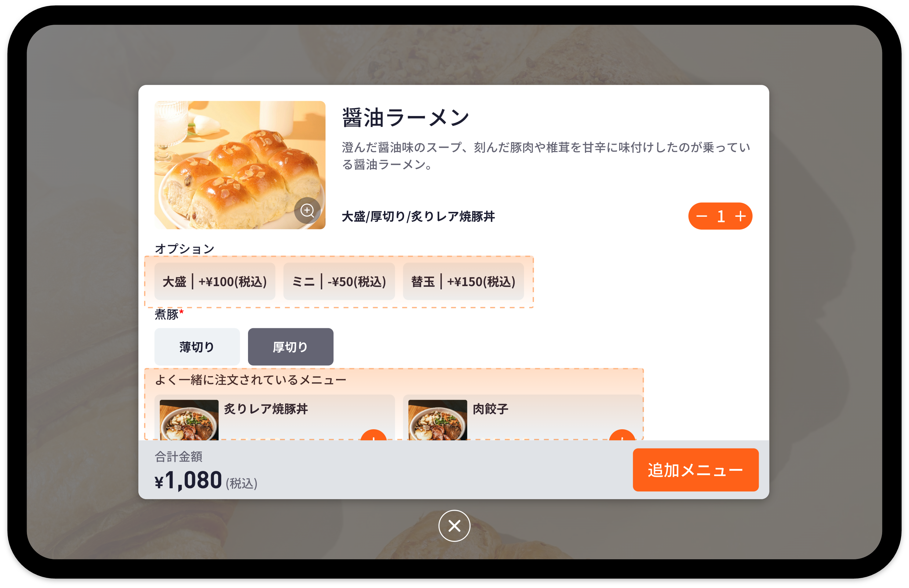
Task: Toggle the 替玉 +¥150 option
Action: (463, 281)
